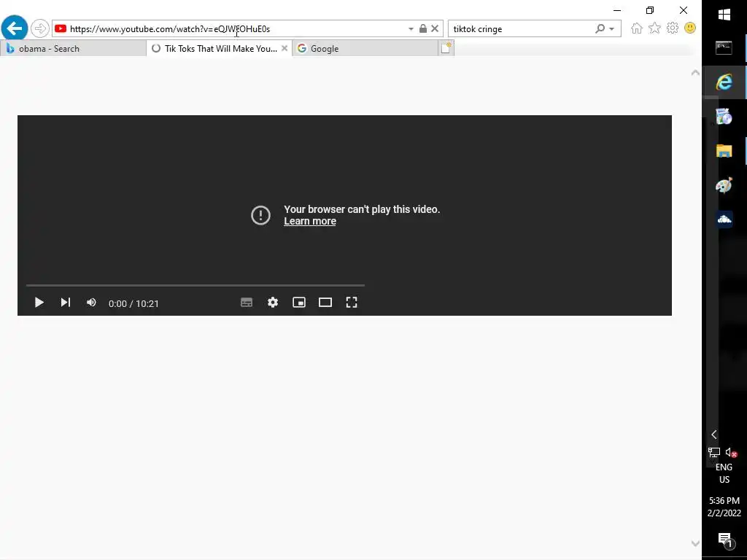The image size is (747, 560).
Task: Open the Paint palette taskbar icon
Action: tap(724, 185)
